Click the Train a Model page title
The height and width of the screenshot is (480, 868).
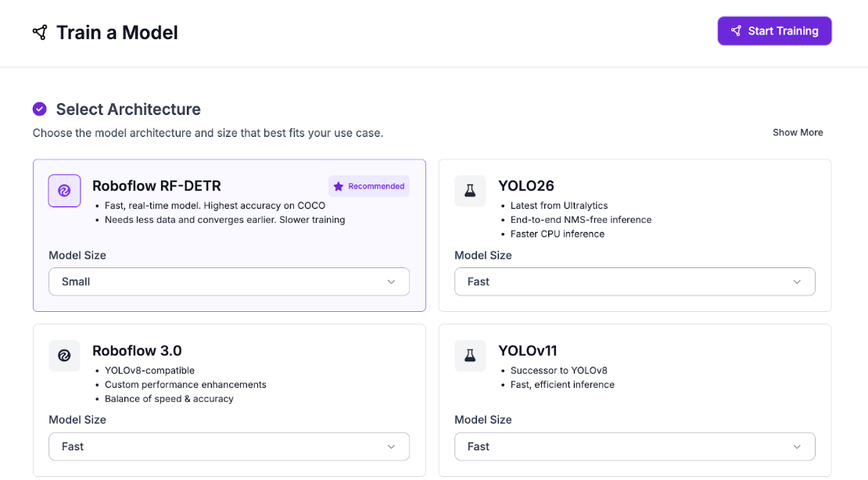pyautogui.click(x=117, y=32)
